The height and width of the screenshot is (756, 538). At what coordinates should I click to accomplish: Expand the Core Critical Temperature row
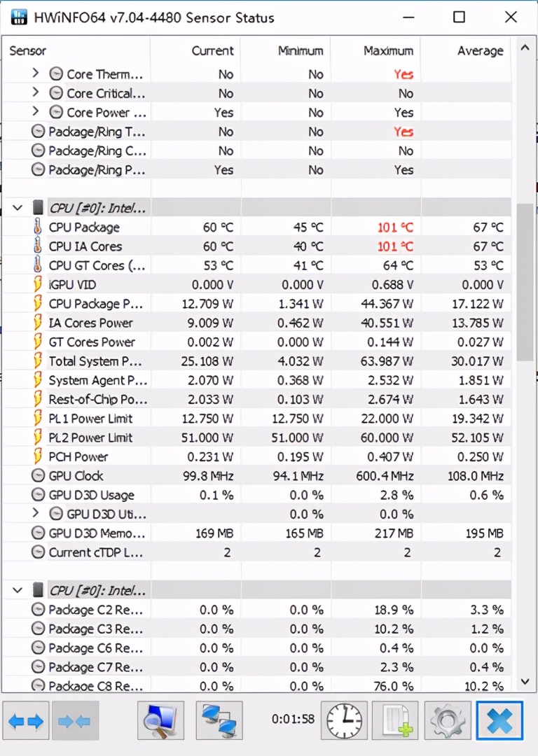(36, 93)
